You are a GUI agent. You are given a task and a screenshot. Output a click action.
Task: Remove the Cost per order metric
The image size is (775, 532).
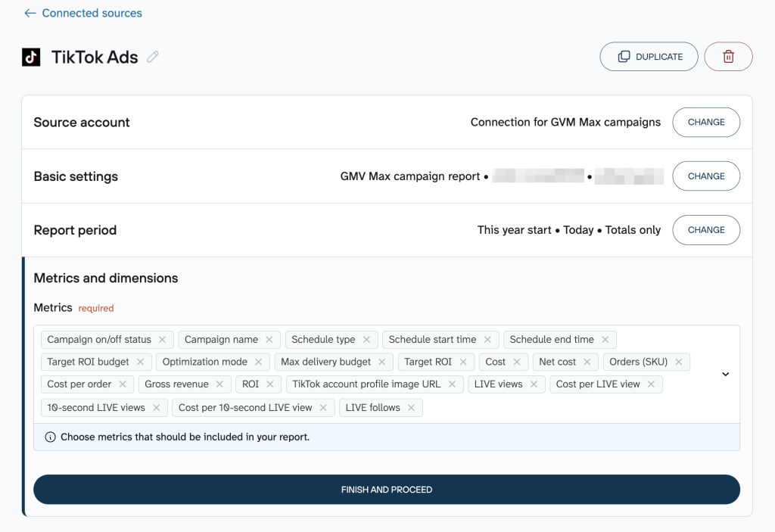(x=123, y=384)
